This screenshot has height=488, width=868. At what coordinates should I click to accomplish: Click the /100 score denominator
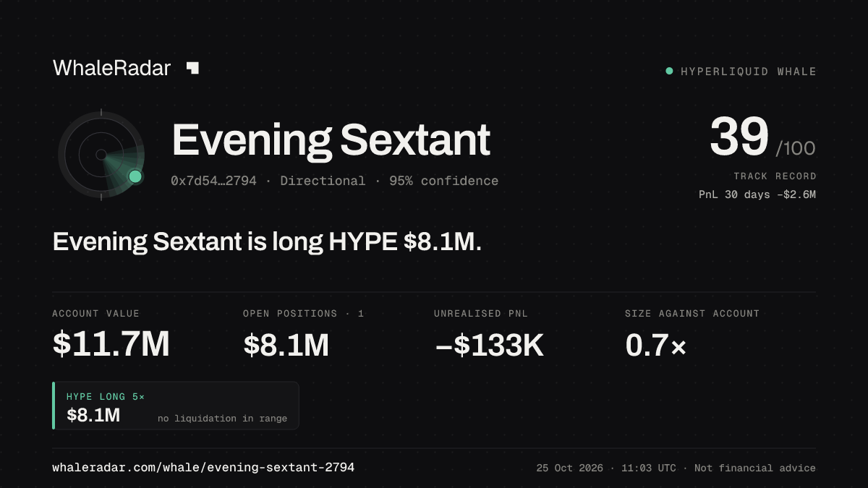pyautogui.click(x=796, y=149)
